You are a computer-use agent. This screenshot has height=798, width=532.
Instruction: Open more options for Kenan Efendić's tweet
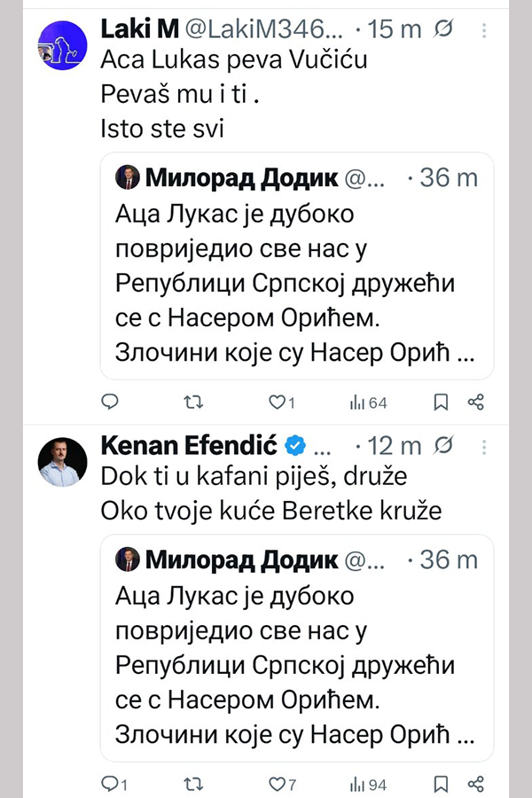tap(483, 444)
